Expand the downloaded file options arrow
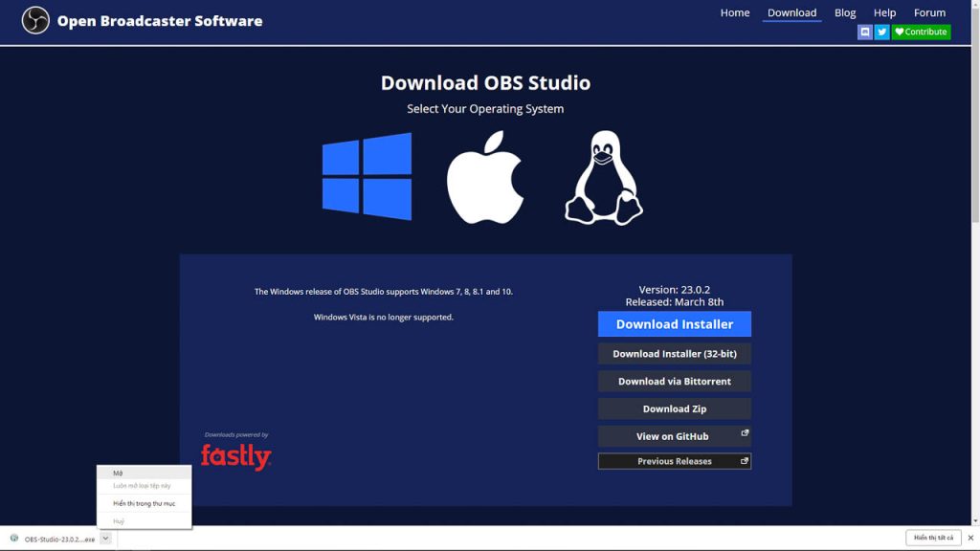This screenshot has height=551, width=980. click(x=105, y=538)
